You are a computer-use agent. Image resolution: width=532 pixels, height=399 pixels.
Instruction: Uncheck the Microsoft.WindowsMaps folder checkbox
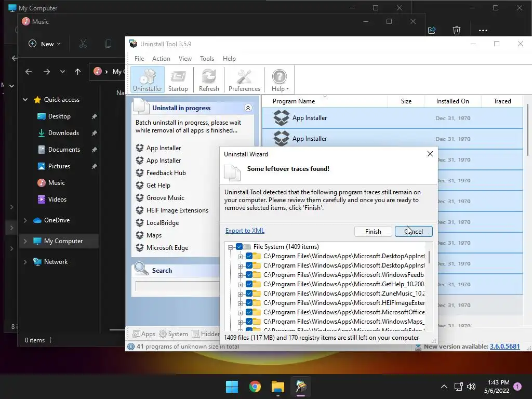pos(249,321)
